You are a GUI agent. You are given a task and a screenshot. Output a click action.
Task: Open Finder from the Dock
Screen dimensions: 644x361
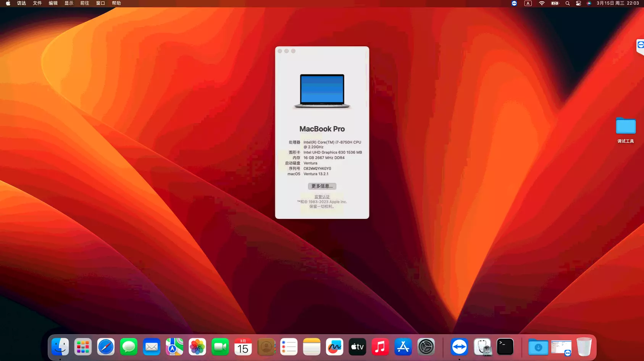click(60, 347)
